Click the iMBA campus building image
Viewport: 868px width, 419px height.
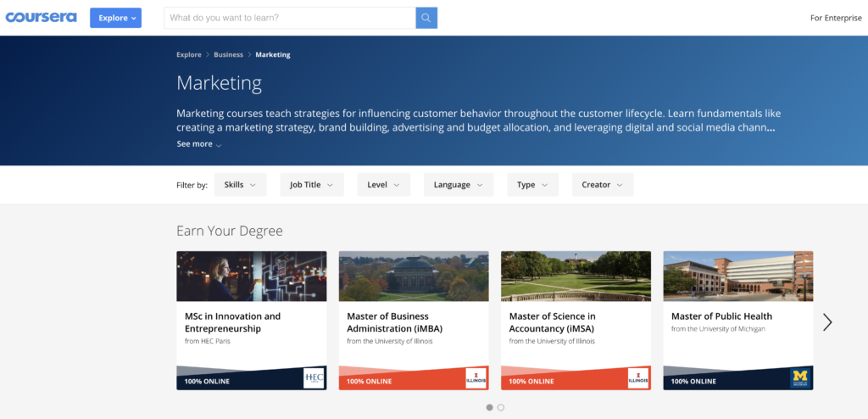pyautogui.click(x=414, y=276)
